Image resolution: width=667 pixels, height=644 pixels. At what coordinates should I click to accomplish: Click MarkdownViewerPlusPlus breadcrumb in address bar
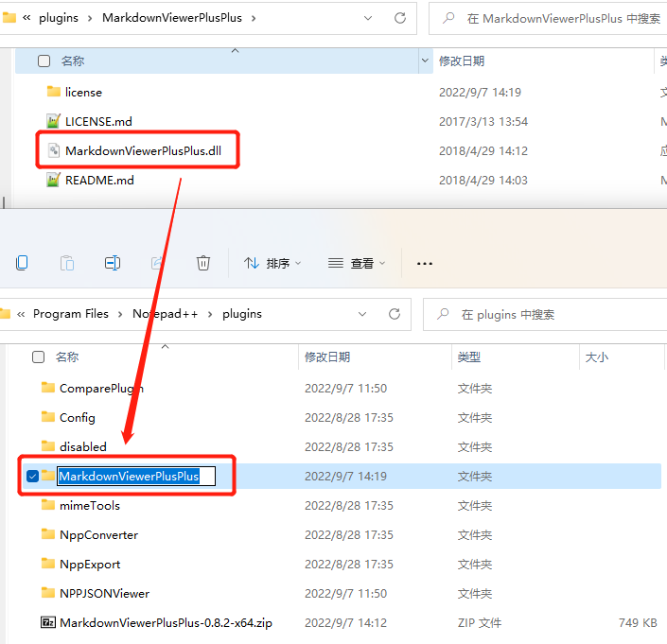172,18
